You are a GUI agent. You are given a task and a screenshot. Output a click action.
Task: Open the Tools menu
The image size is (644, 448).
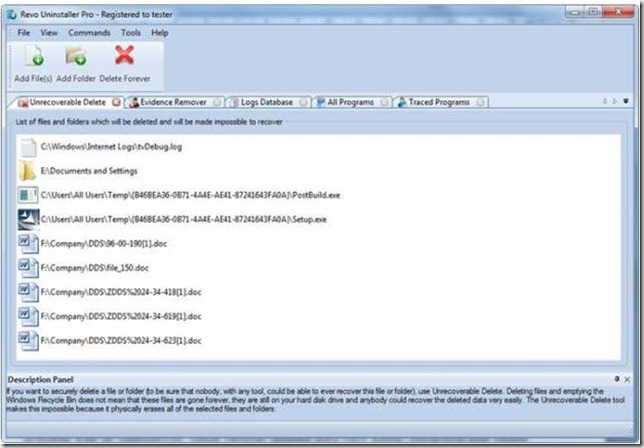point(130,33)
